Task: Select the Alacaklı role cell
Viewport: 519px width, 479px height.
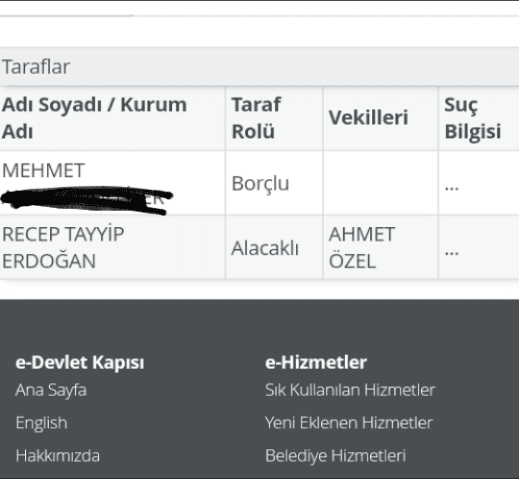Action: point(274,247)
